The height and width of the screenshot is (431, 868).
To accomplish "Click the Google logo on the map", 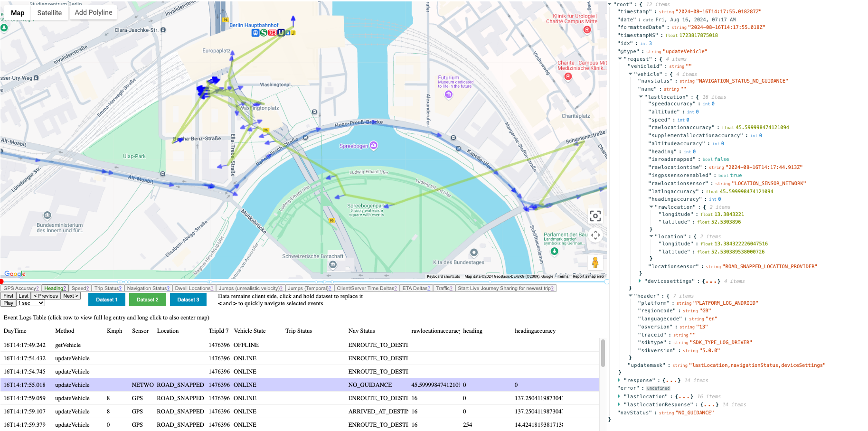I will [x=15, y=274].
